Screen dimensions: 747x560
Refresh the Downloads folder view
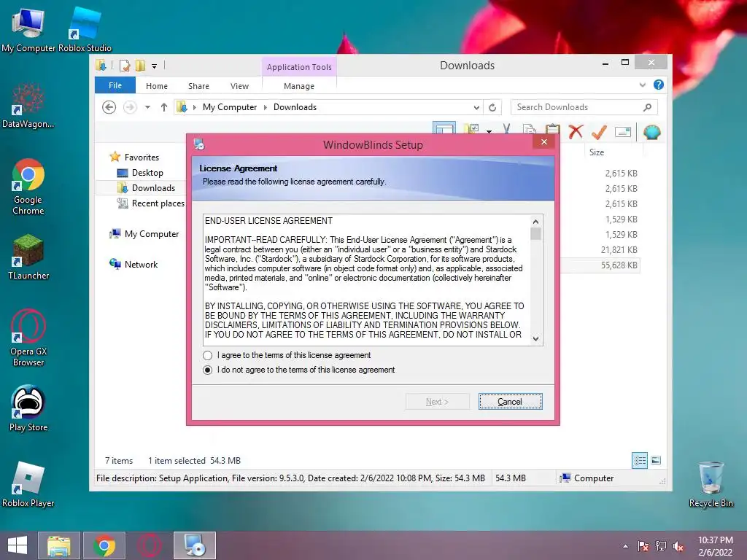[492, 107]
